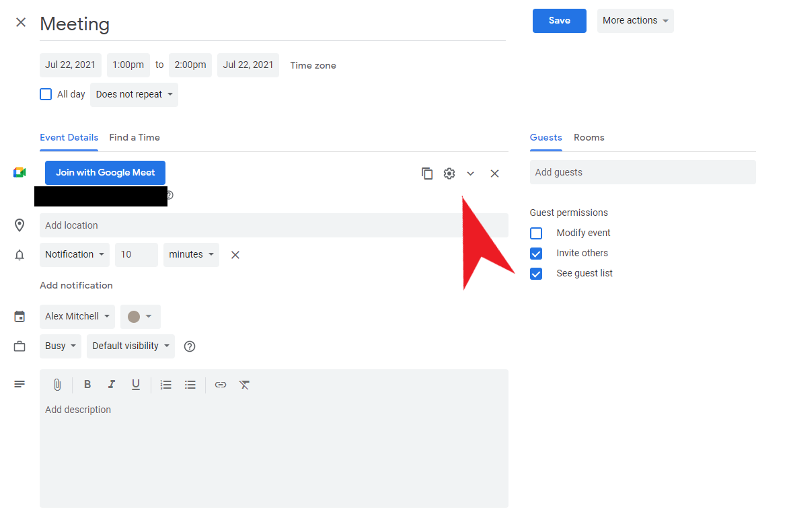Click the blue Save button

[x=559, y=21]
